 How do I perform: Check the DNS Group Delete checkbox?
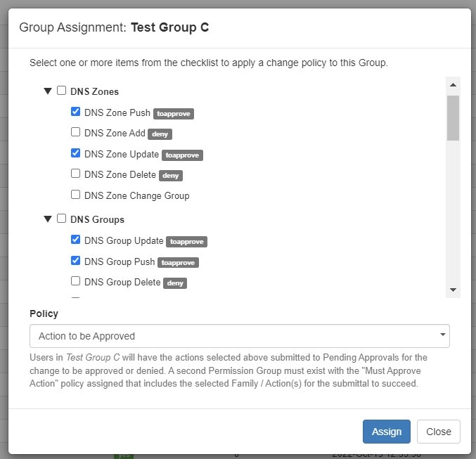[75, 281]
